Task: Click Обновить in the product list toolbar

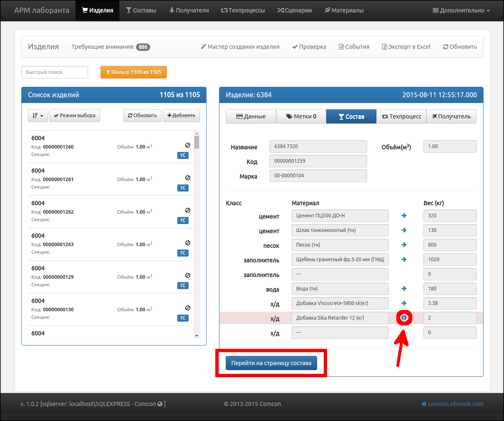Action: [142, 116]
